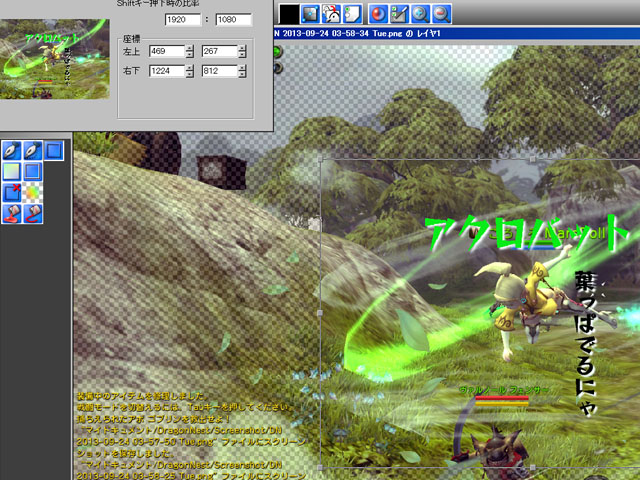Click the black color swatch in the top toolbar
Image resolution: width=640 pixels, height=480 pixels.
[289, 14]
